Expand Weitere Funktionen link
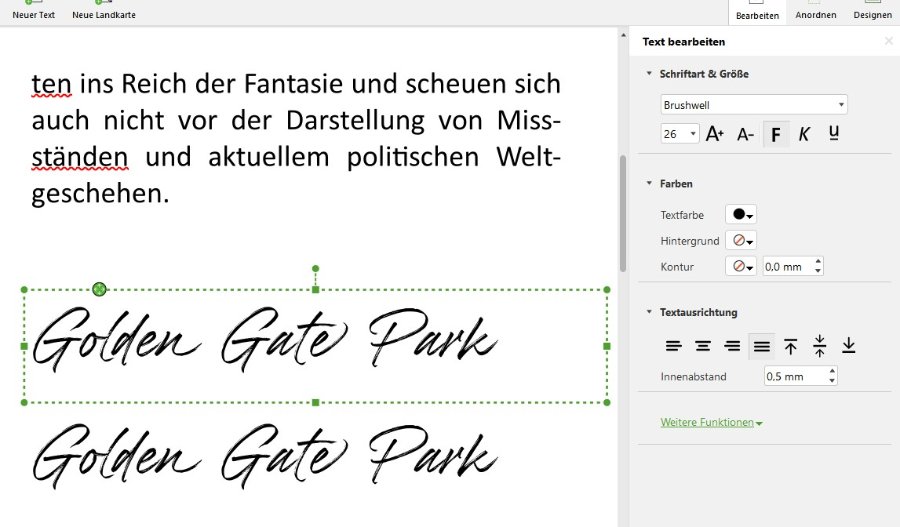900x527 pixels. pyautogui.click(x=711, y=423)
